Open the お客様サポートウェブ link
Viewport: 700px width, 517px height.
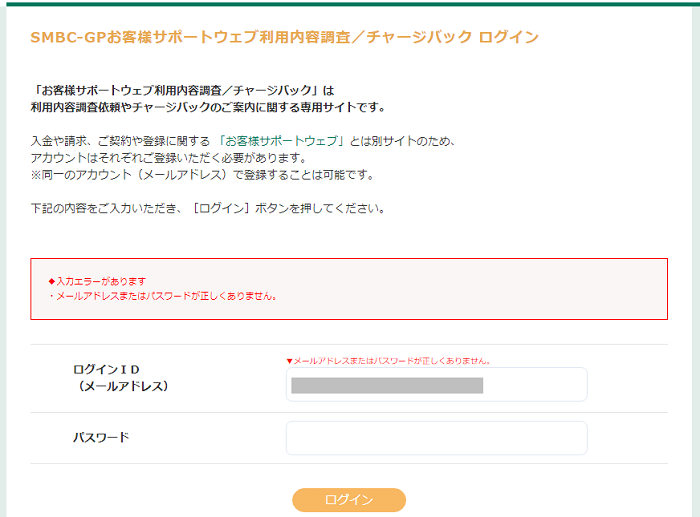281,141
